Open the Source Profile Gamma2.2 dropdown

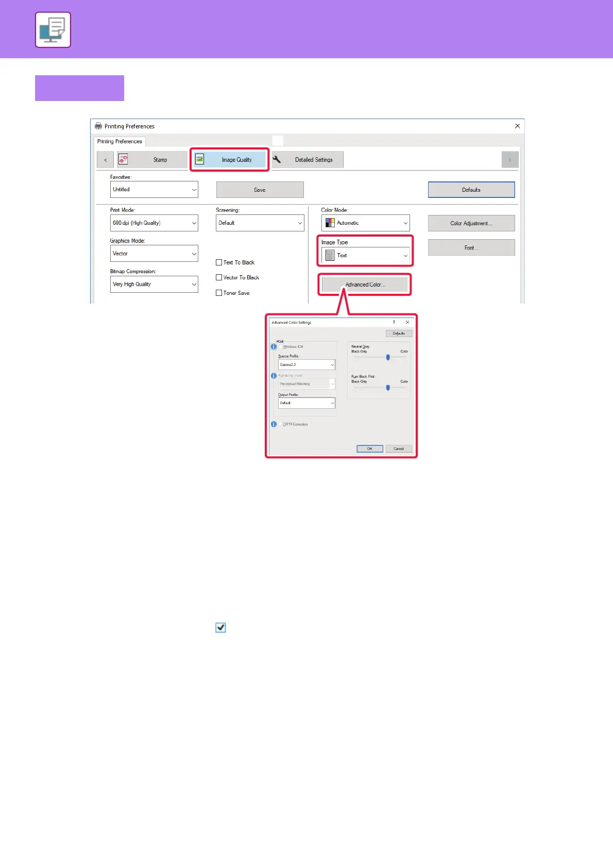306,365
